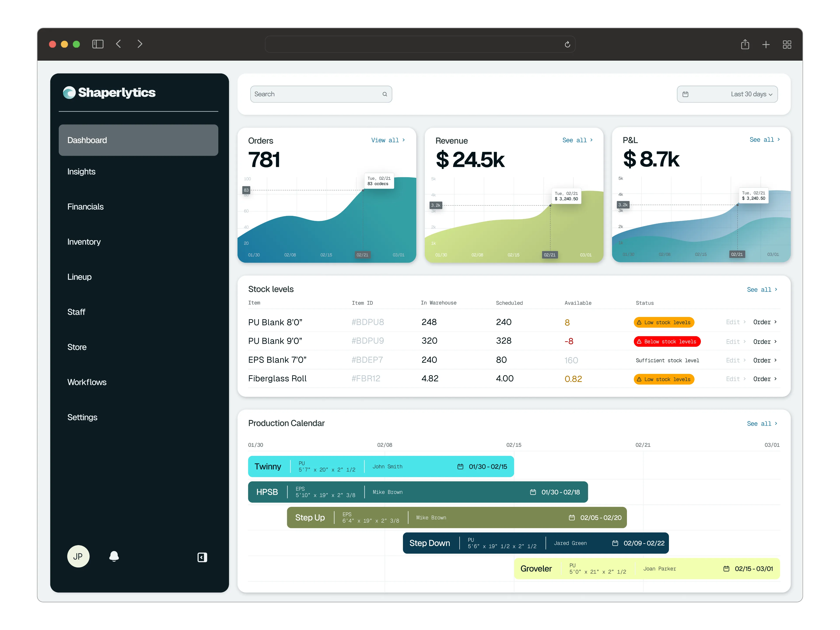
Task: Open Insights in sidebar
Action: pos(81,172)
